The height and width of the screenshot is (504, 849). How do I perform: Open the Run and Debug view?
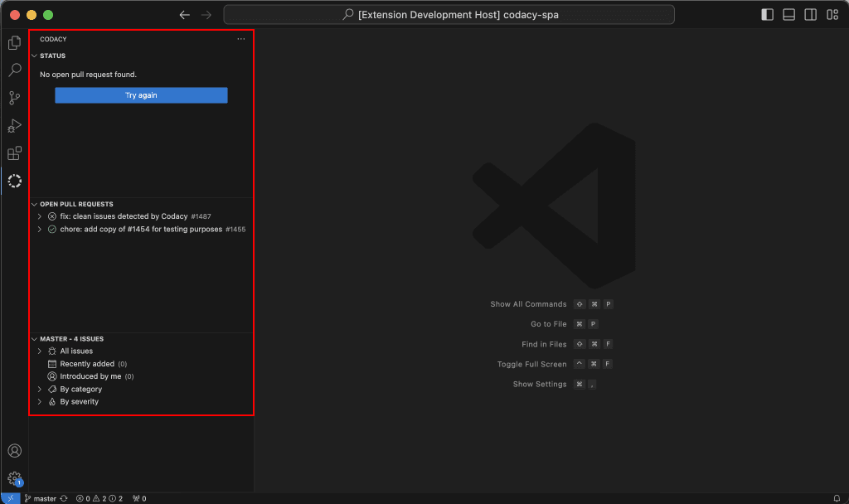pyautogui.click(x=14, y=126)
